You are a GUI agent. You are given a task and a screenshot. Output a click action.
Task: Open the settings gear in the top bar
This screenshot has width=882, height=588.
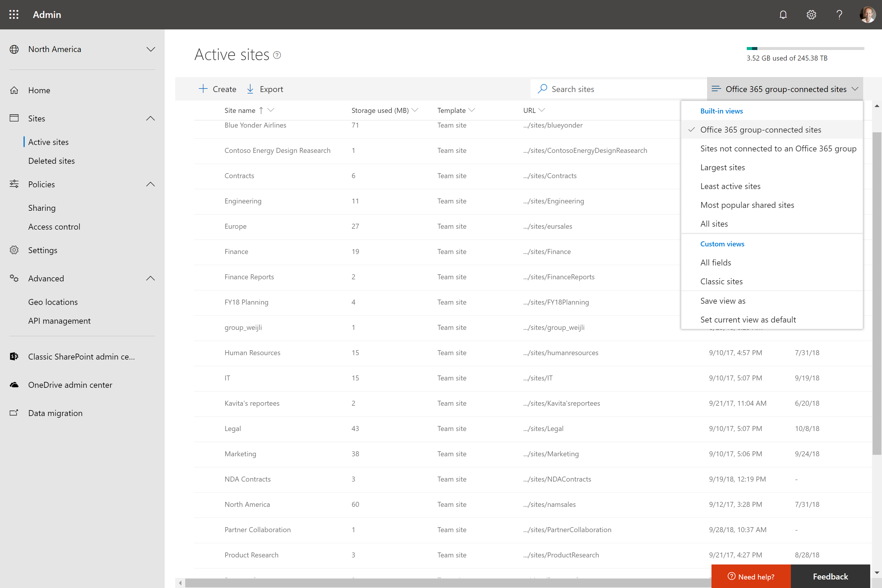pyautogui.click(x=811, y=15)
